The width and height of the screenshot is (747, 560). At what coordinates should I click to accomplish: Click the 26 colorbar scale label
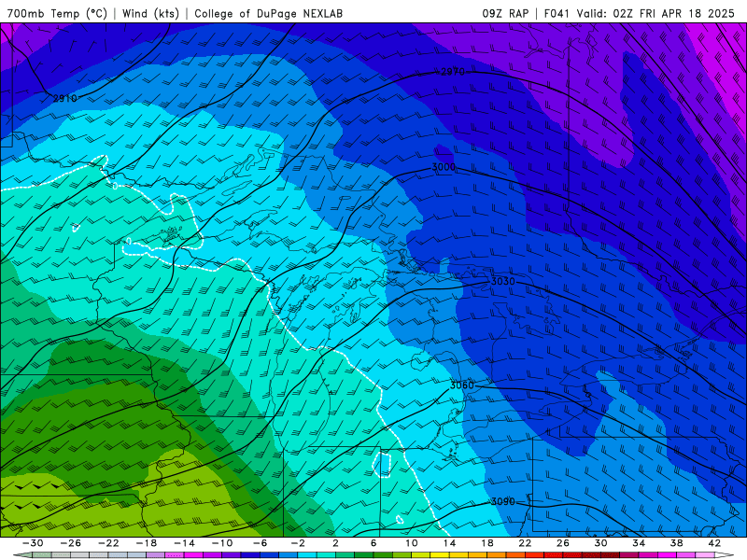[x=563, y=543]
